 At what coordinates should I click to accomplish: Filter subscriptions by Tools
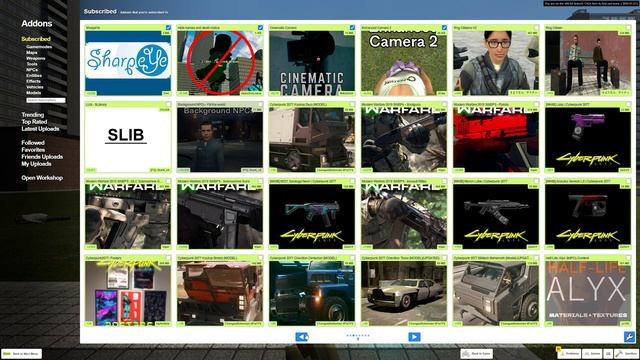32,64
